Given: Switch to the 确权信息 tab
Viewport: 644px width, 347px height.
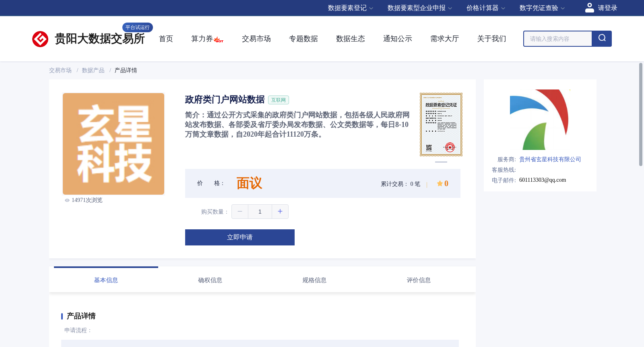Looking at the screenshot, I should (x=210, y=280).
